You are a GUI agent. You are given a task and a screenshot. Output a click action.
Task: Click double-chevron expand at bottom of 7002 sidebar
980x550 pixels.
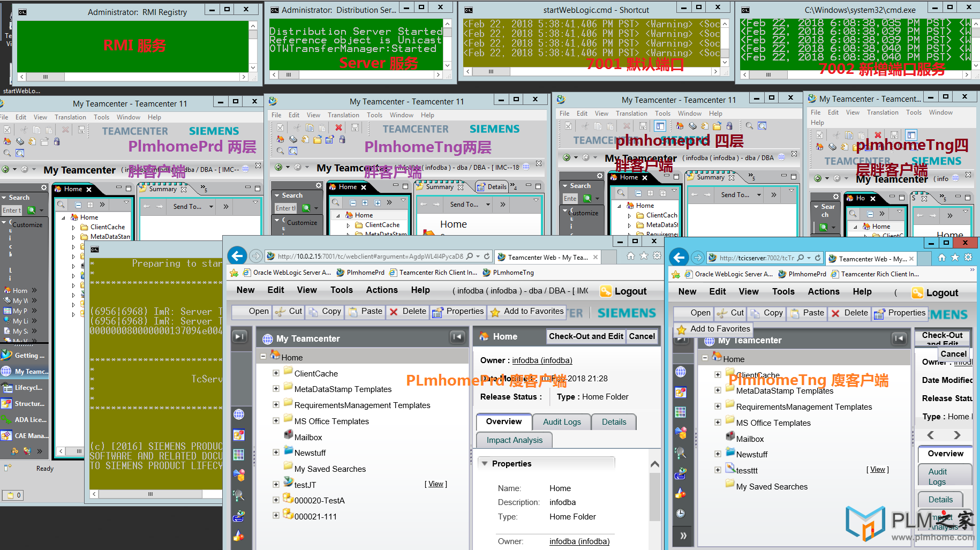pos(683,535)
